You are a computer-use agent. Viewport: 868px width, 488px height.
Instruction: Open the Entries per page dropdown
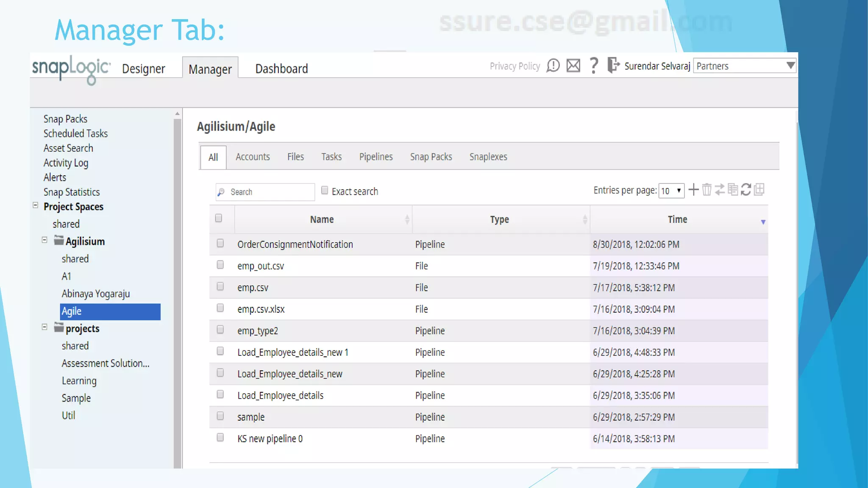click(x=671, y=191)
